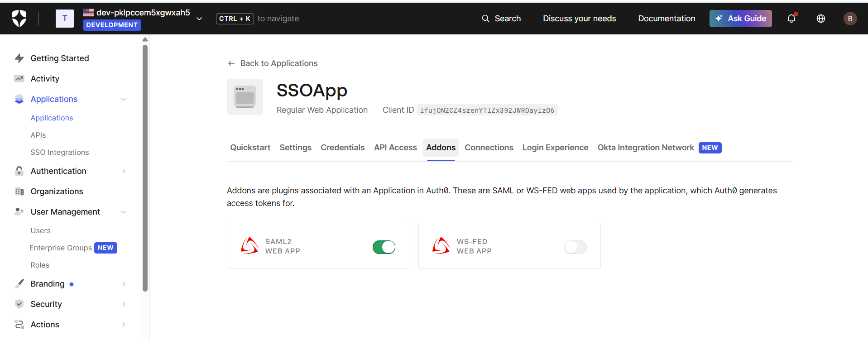Open the language globe menu
The image size is (868, 340).
pyautogui.click(x=821, y=19)
